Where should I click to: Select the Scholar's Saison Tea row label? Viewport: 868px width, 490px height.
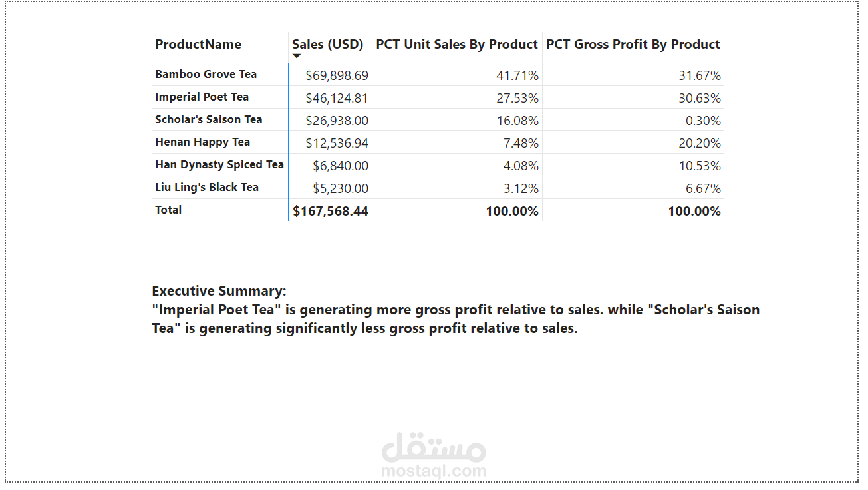click(209, 120)
